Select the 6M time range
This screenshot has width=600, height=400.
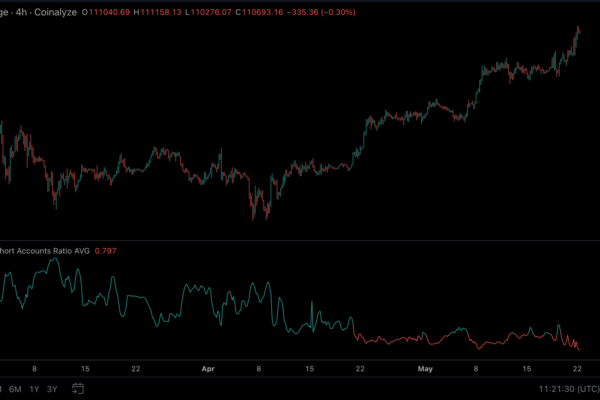click(x=13, y=388)
